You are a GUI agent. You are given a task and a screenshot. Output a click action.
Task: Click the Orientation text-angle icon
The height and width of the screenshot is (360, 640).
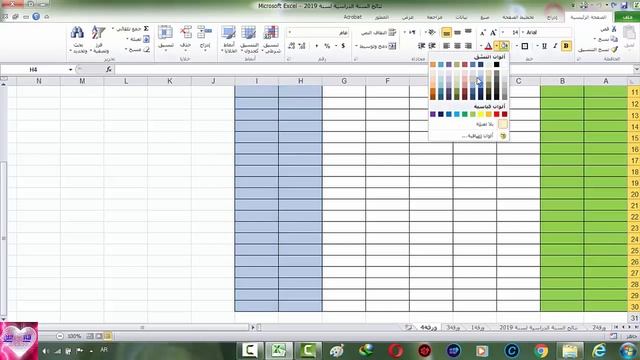tap(431, 32)
